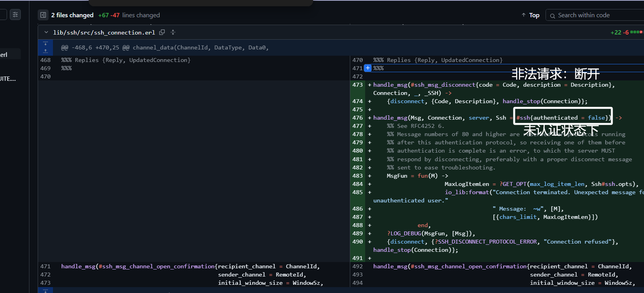644x293 pixels.
Task: Click the -47 deletions count
Action: click(115, 15)
